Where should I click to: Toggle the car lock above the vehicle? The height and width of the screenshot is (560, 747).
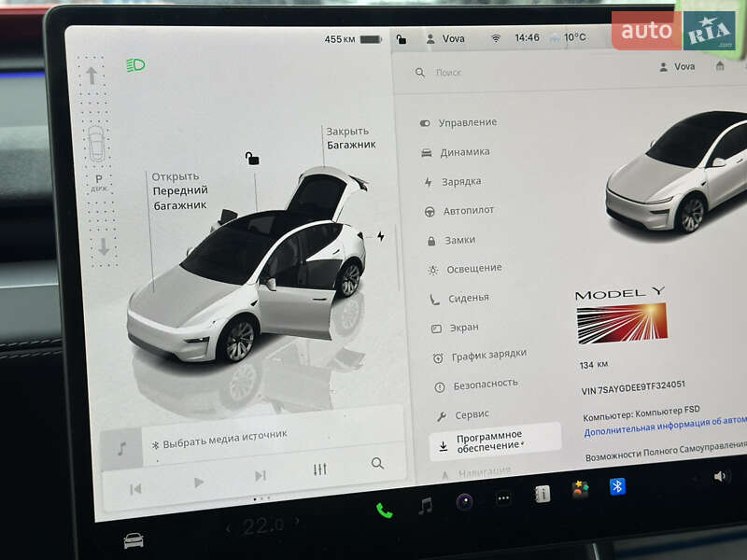pos(252,159)
